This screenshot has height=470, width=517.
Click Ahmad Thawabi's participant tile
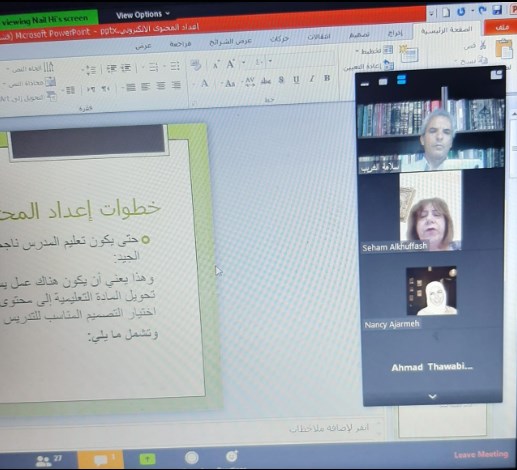(x=432, y=367)
